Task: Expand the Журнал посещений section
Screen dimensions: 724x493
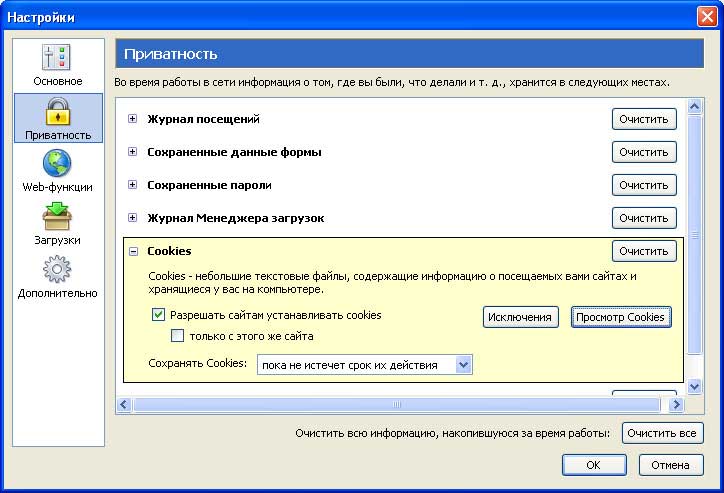Action: 133,119
